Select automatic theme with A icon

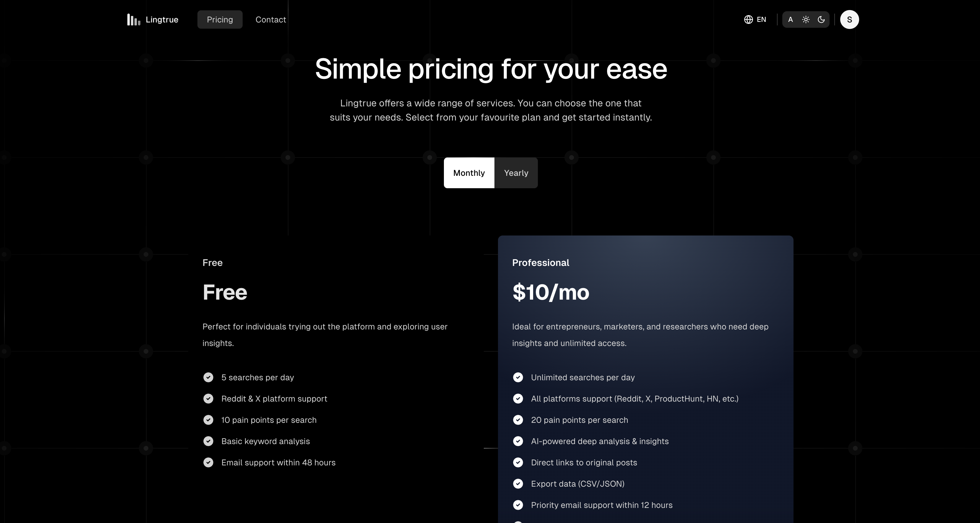tap(791, 20)
